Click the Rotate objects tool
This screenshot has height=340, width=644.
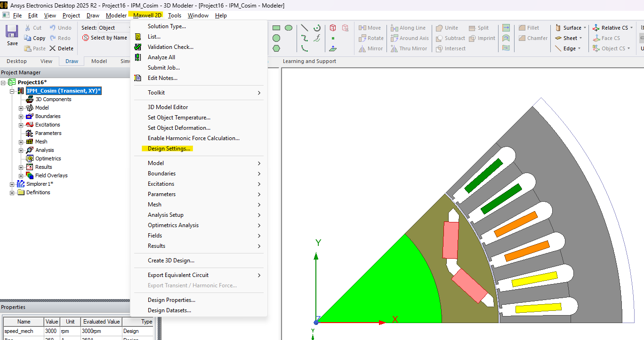click(x=371, y=38)
